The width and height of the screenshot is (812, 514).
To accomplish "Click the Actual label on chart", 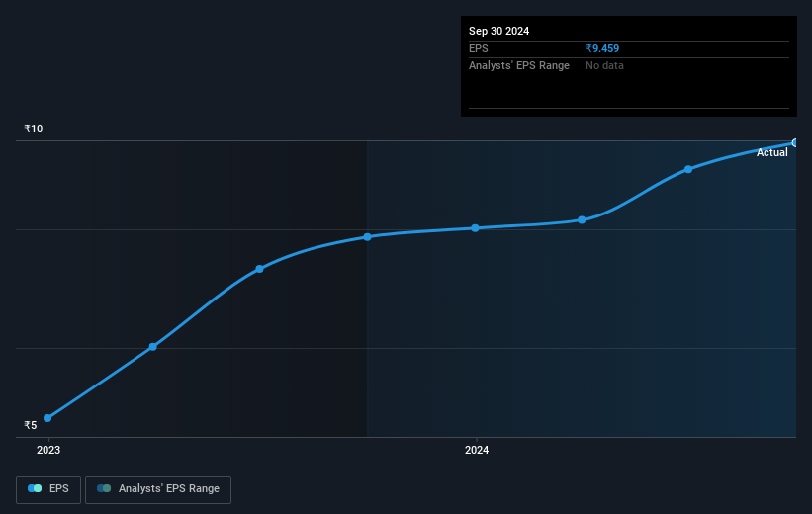I will pyautogui.click(x=772, y=152).
